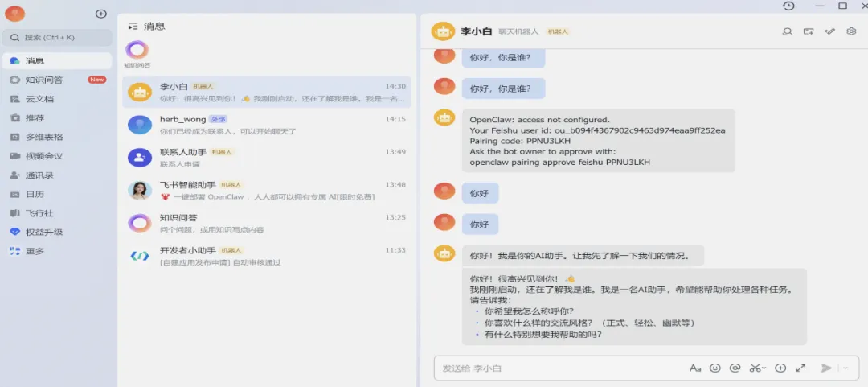This screenshot has height=387, width=868.
Task: Click the 通讯录 contacts icon
Action: pyautogui.click(x=15, y=175)
